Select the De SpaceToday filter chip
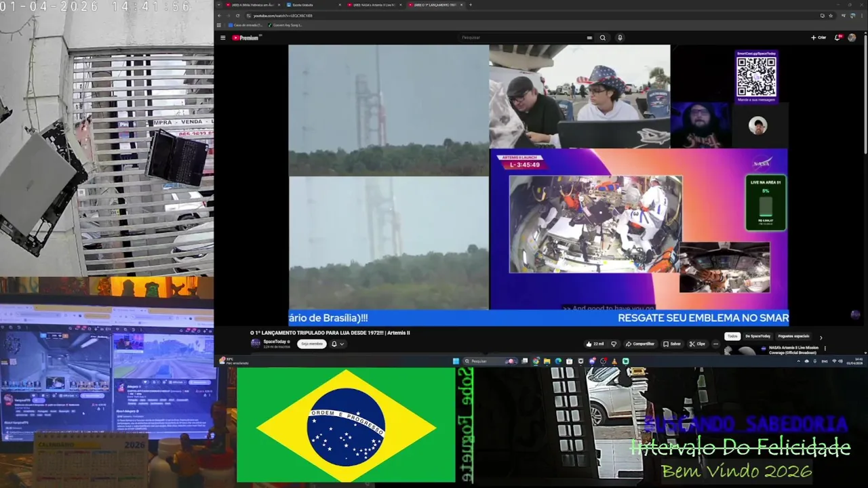 (757, 336)
